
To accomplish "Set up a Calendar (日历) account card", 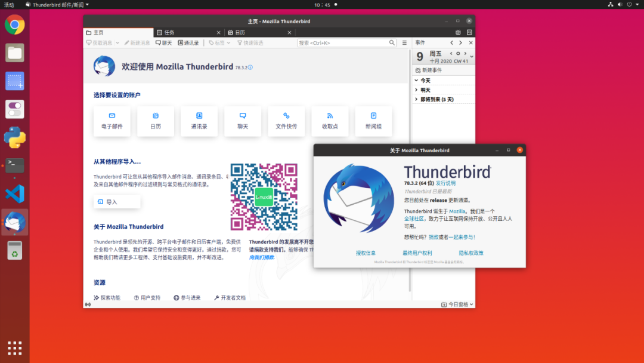I will [x=155, y=121].
